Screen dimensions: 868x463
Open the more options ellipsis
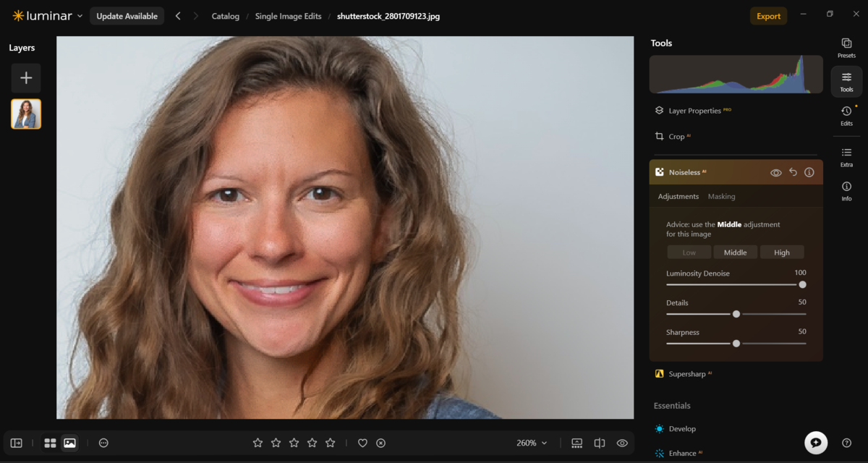103,443
